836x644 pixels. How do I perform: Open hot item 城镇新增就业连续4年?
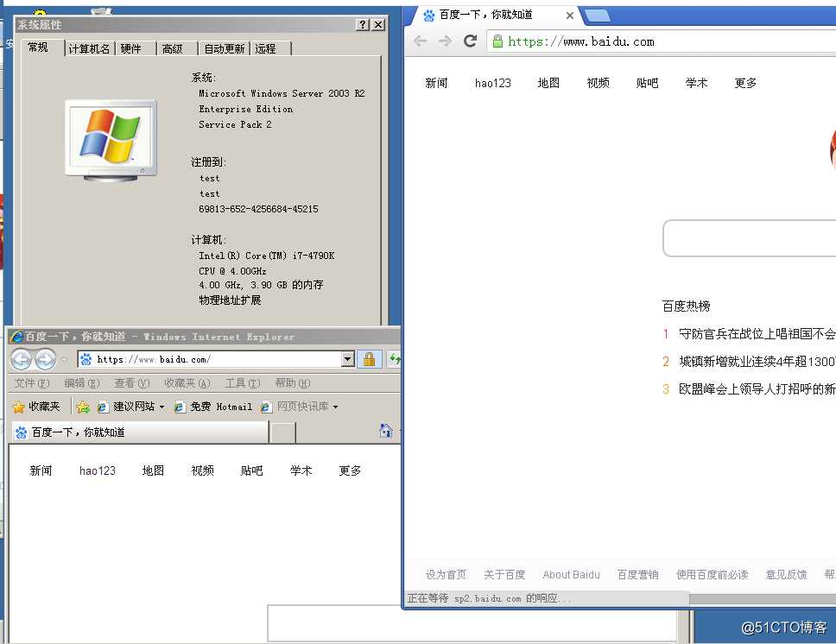(757, 362)
